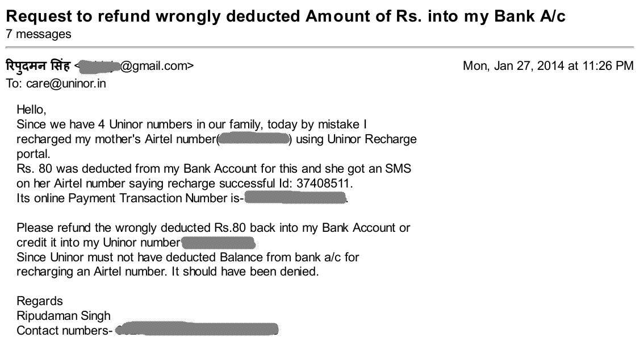Click "It should have been denied." text
This screenshot has width=644, height=346.
click(x=245, y=272)
